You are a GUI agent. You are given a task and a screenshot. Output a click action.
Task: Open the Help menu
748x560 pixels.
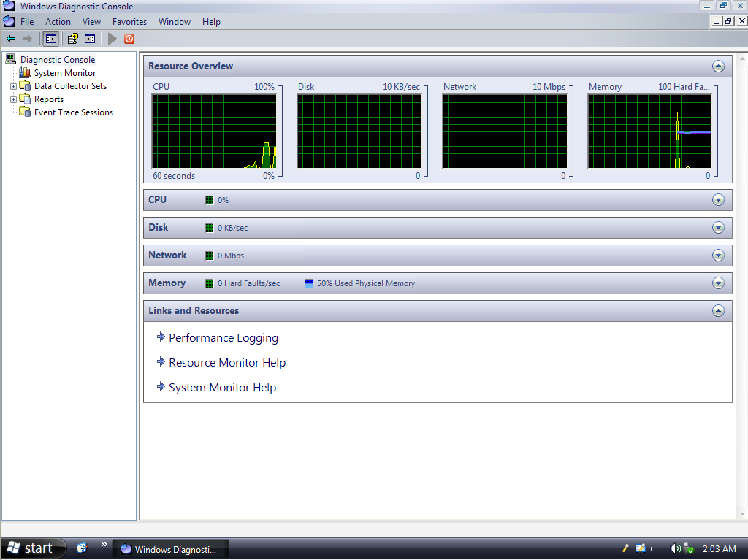click(x=211, y=22)
